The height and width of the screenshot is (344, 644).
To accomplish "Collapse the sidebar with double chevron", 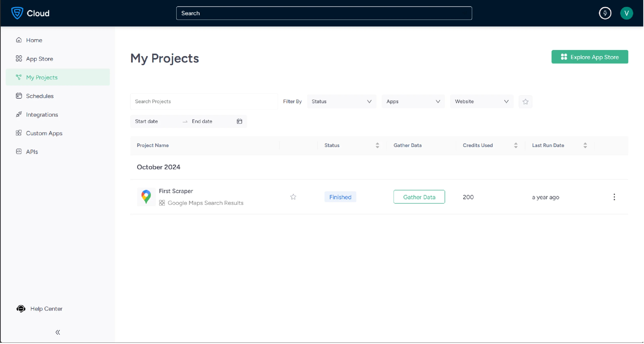I will tap(58, 332).
